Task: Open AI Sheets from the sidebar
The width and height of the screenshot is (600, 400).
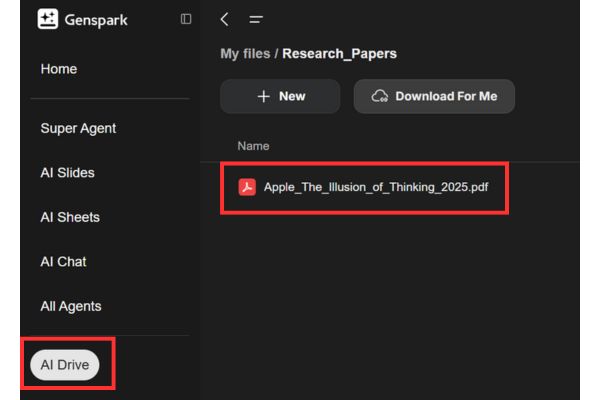Action: click(70, 217)
